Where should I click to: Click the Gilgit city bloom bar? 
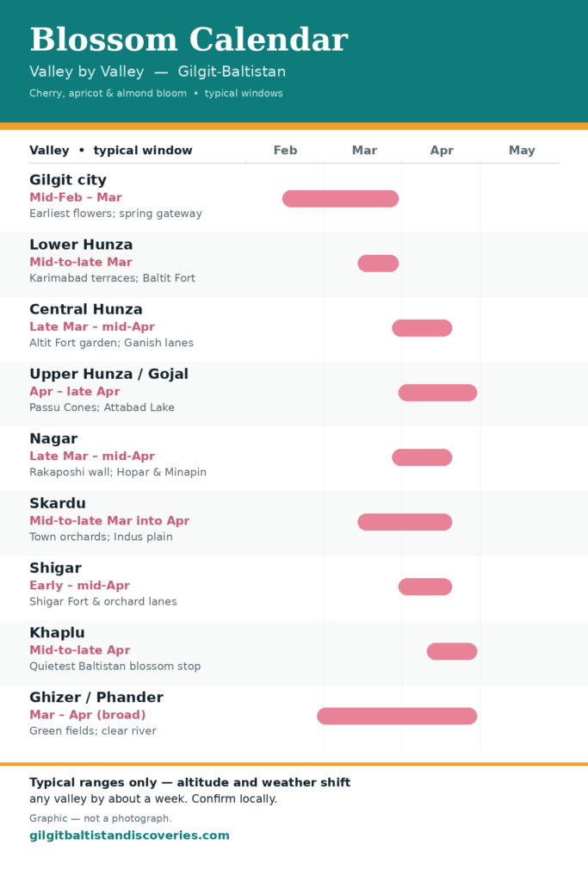click(341, 199)
